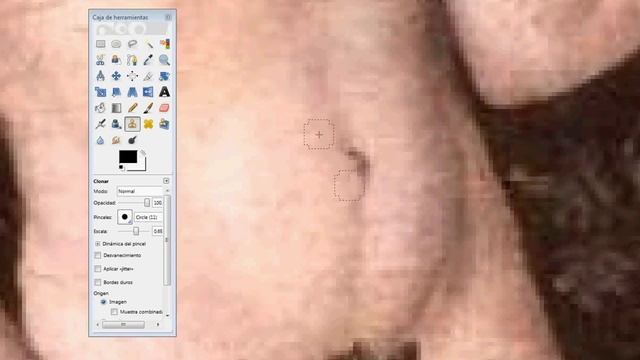
Task: Select the Zoom magnifier tool
Action: point(164,60)
